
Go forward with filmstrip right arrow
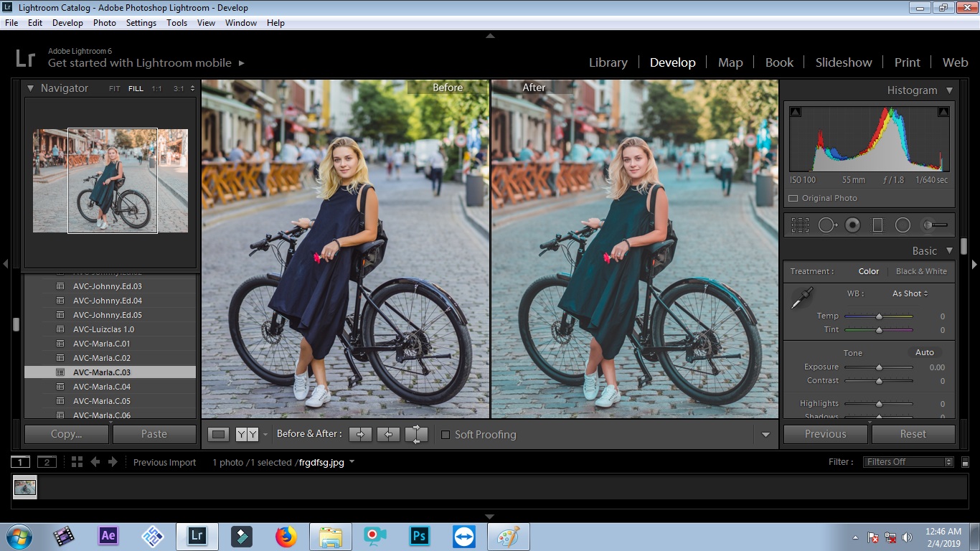pyautogui.click(x=113, y=462)
